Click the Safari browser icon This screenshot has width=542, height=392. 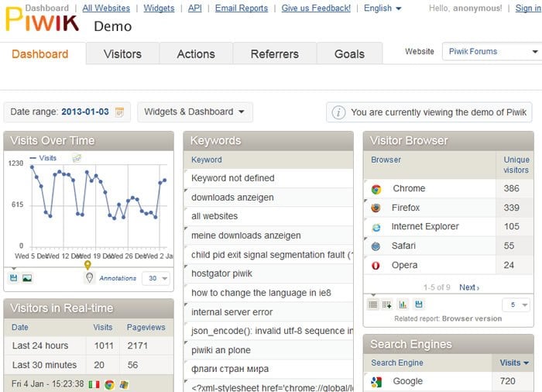(376, 246)
